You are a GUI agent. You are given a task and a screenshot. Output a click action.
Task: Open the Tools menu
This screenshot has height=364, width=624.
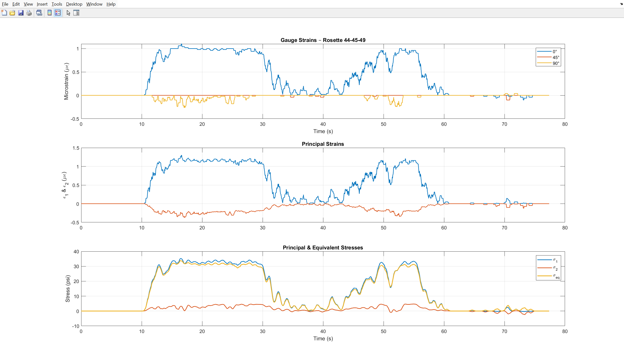pyautogui.click(x=57, y=4)
